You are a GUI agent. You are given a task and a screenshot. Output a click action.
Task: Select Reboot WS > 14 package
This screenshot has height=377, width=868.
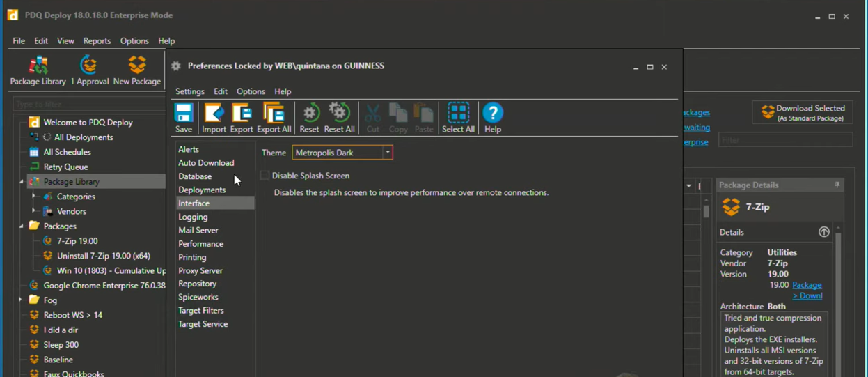[73, 315]
